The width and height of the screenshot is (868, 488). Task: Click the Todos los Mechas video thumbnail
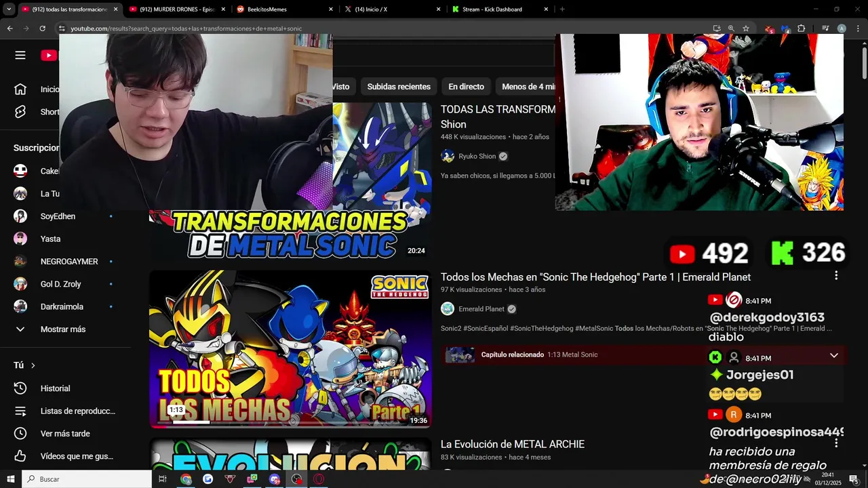point(290,349)
